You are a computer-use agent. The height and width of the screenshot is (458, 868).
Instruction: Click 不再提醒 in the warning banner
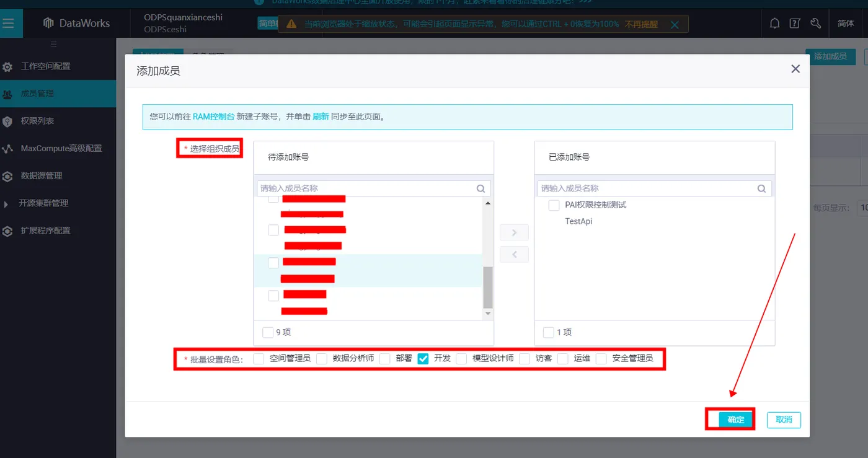640,25
